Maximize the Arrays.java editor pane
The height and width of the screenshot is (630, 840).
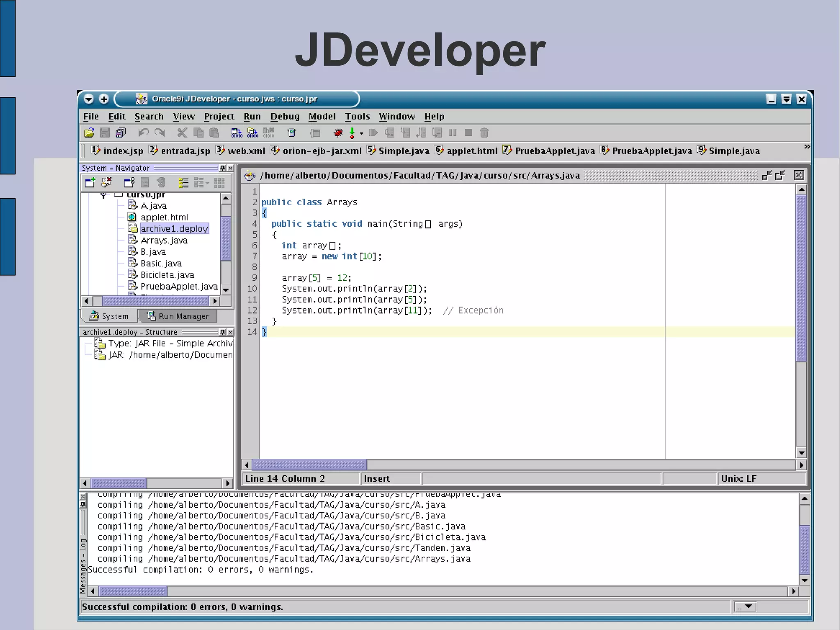click(780, 175)
